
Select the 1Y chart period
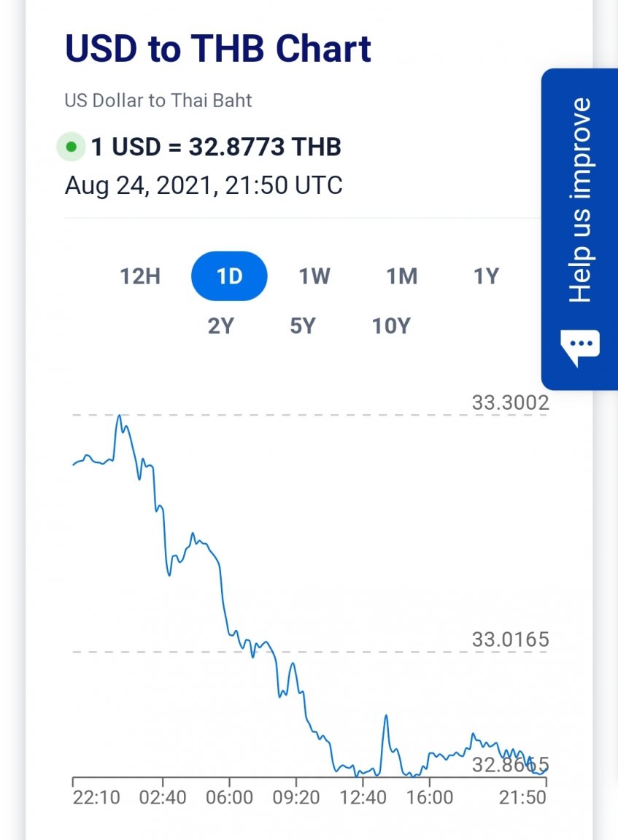486,276
